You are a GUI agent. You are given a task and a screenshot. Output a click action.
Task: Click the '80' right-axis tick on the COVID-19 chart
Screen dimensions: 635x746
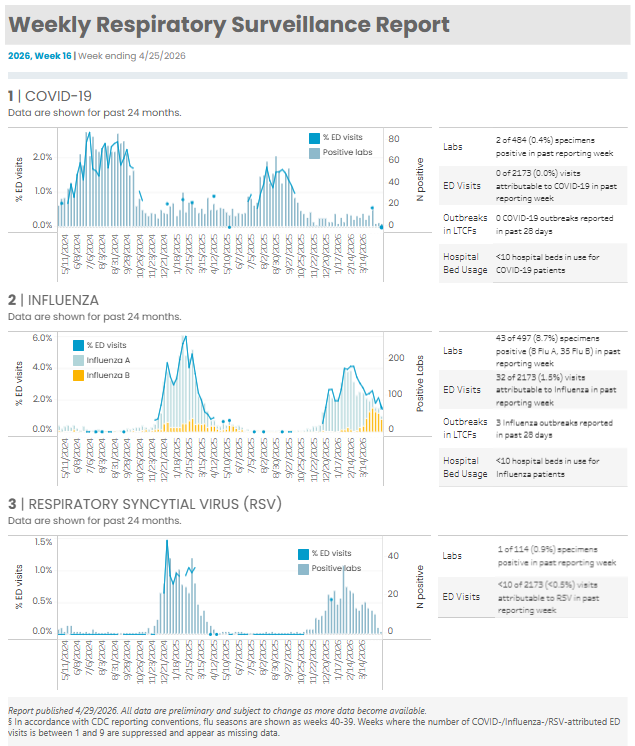[394, 139]
